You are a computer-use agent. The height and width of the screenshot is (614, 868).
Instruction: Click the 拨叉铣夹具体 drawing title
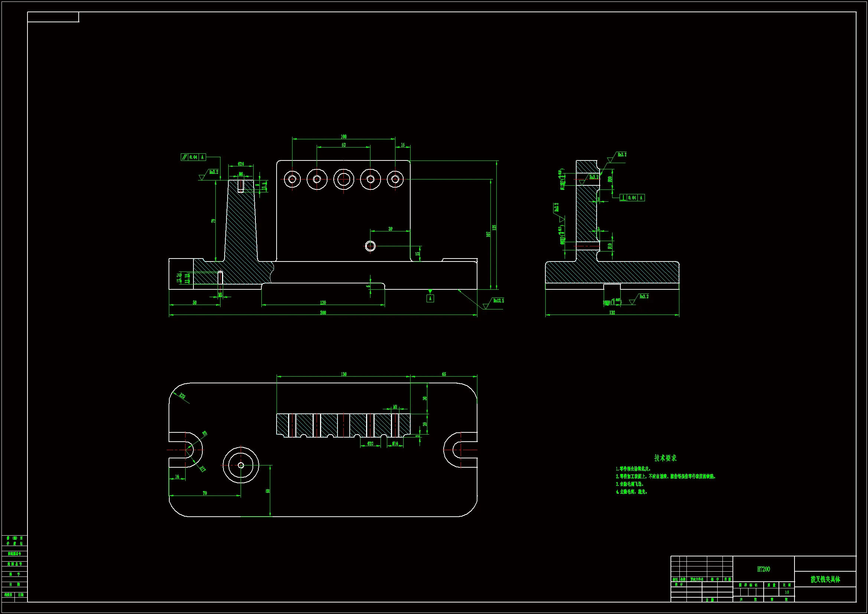click(x=825, y=579)
